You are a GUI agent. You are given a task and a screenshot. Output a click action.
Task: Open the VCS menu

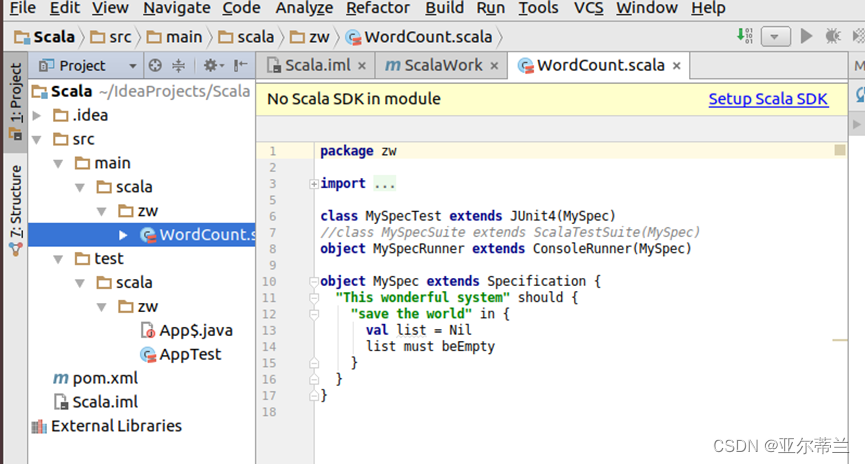(x=588, y=8)
